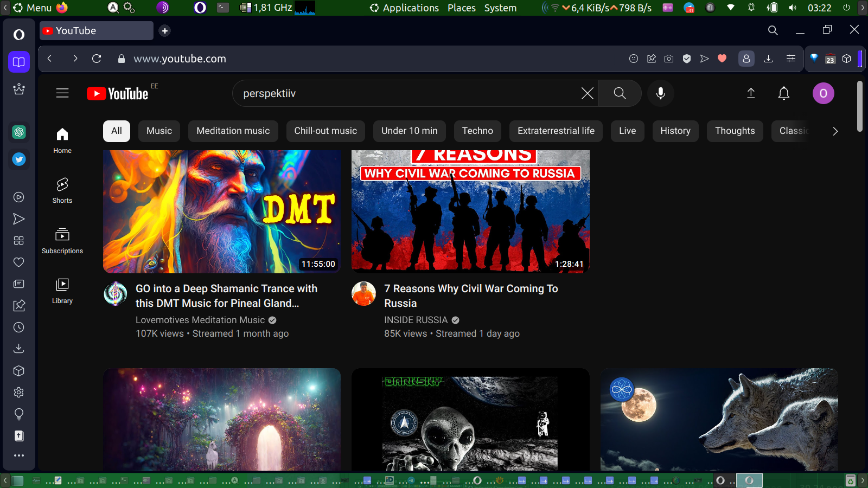This screenshot has height=488, width=868.
Task: Open the purple account avatar menu
Action: 823,93
